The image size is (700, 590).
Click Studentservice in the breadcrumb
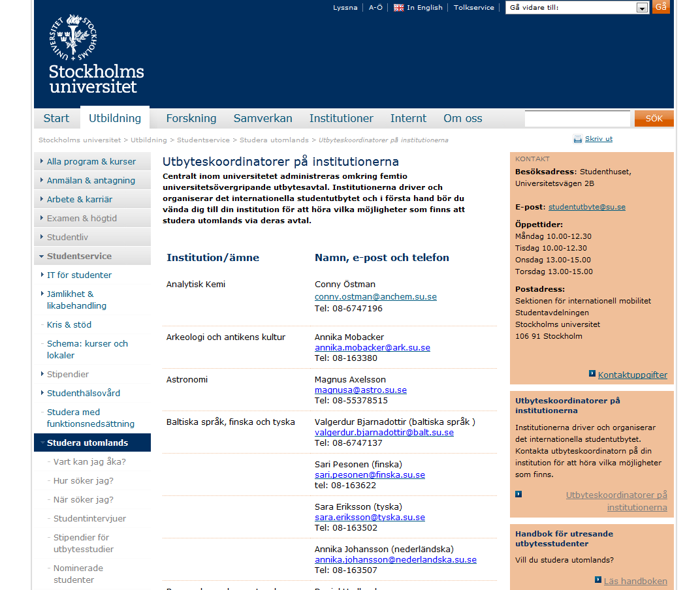(x=203, y=140)
